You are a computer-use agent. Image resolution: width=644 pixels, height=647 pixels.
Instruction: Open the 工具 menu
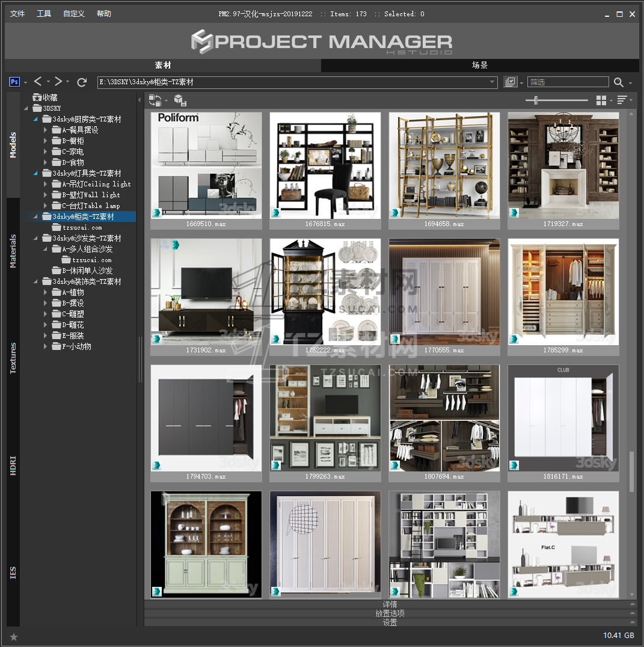pos(44,14)
